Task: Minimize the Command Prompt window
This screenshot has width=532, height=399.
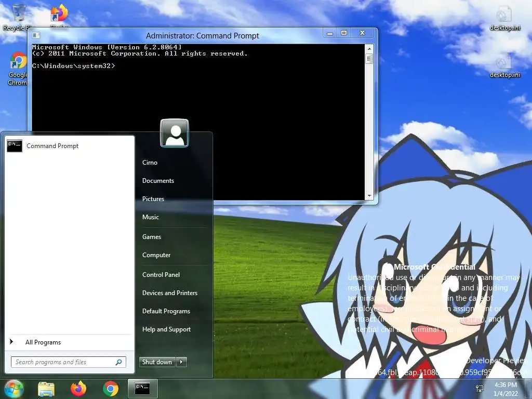Action: pos(329,33)
